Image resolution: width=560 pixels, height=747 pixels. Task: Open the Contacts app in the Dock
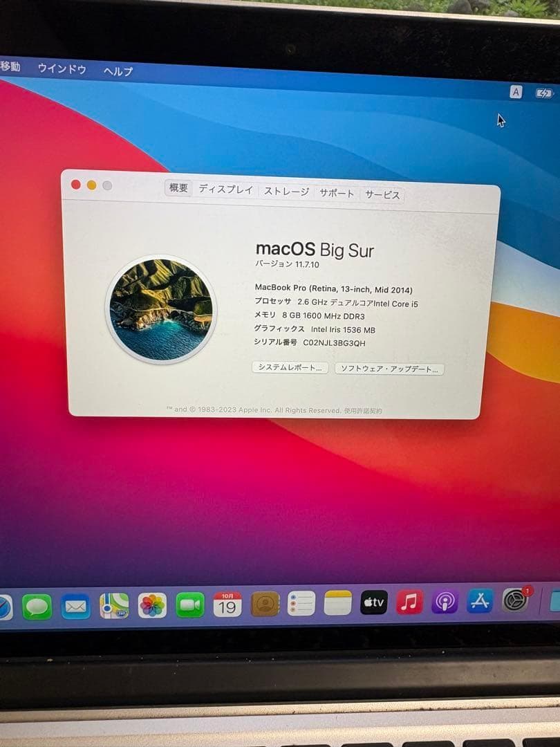pyautogui.click(x=265, y=604)
